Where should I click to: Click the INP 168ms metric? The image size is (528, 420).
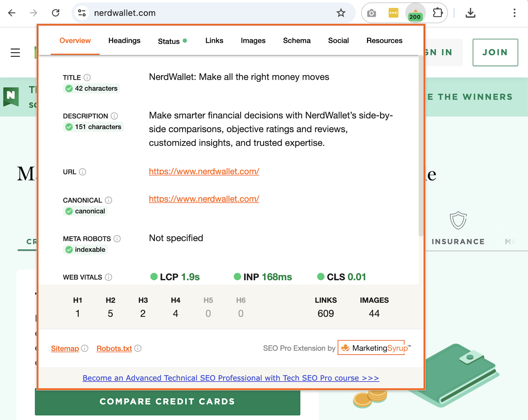[263, 277]
